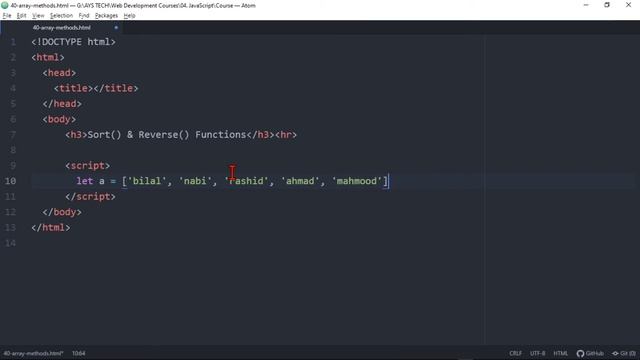Open the File menu
Screen dimensions: 640x360
pyautogui.click(x=7, y=16)
